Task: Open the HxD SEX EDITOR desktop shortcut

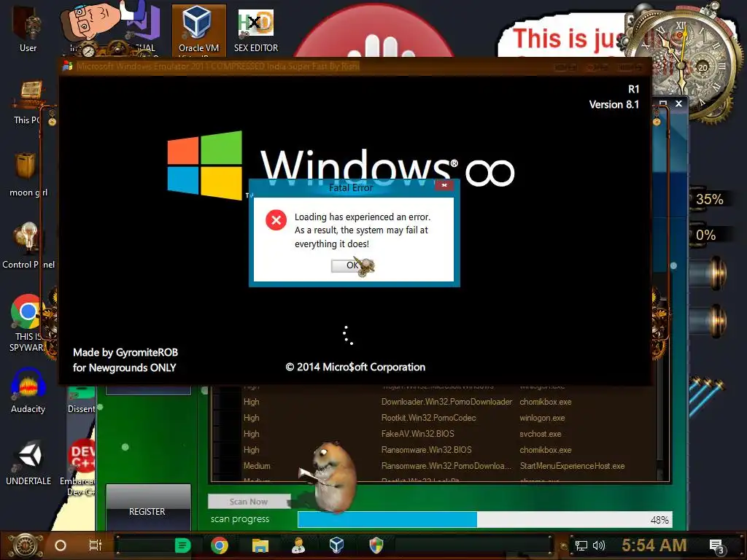Action: [x=256, y=29]
